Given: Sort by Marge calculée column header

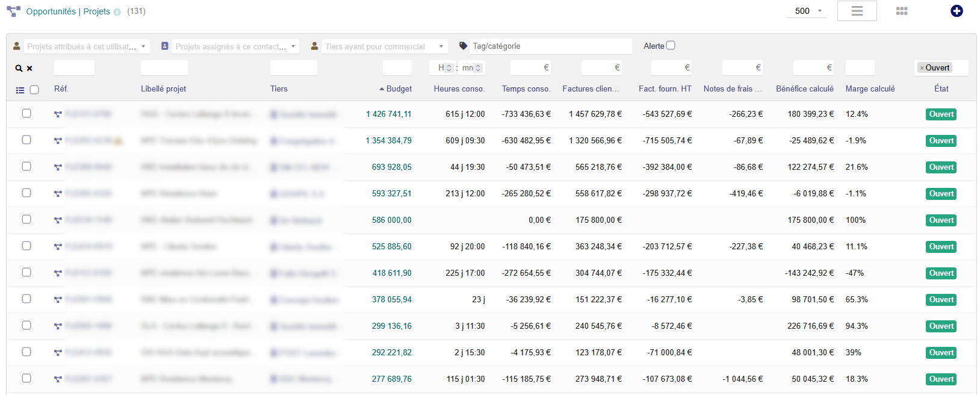Looking at the screenshot, I should [x=870, y=89].
